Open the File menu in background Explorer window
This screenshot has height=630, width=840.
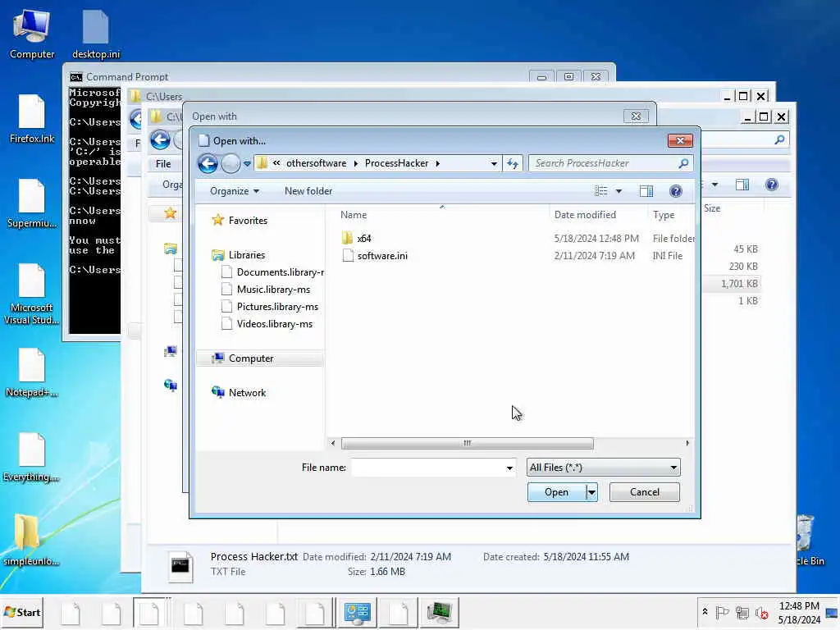tap(163, 164)
